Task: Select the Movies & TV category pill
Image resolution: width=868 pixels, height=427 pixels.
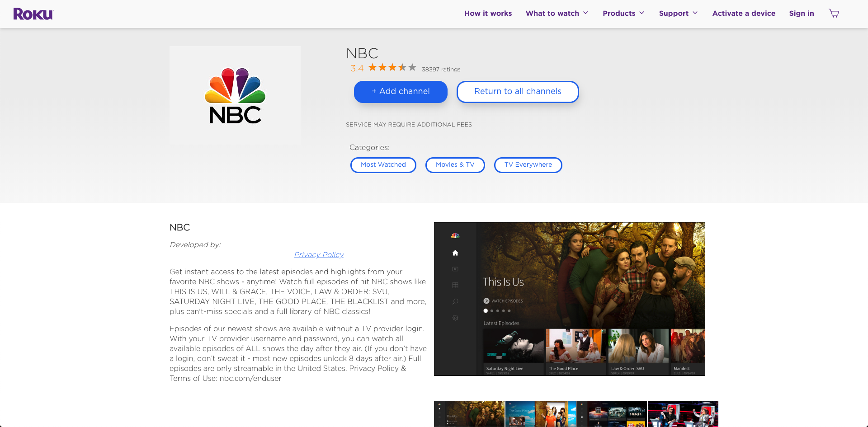Action: click(x=455, y=165)
